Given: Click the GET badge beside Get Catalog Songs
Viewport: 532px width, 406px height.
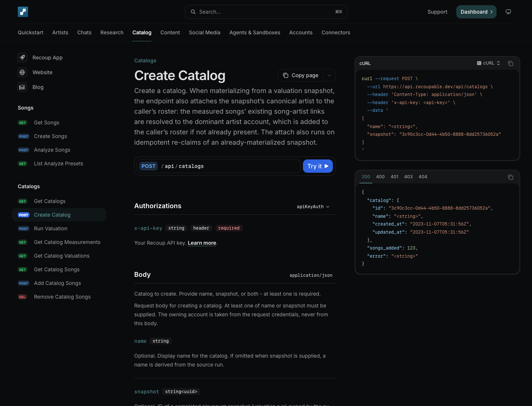Looking at the screenshot, I should tap(23, 269).
